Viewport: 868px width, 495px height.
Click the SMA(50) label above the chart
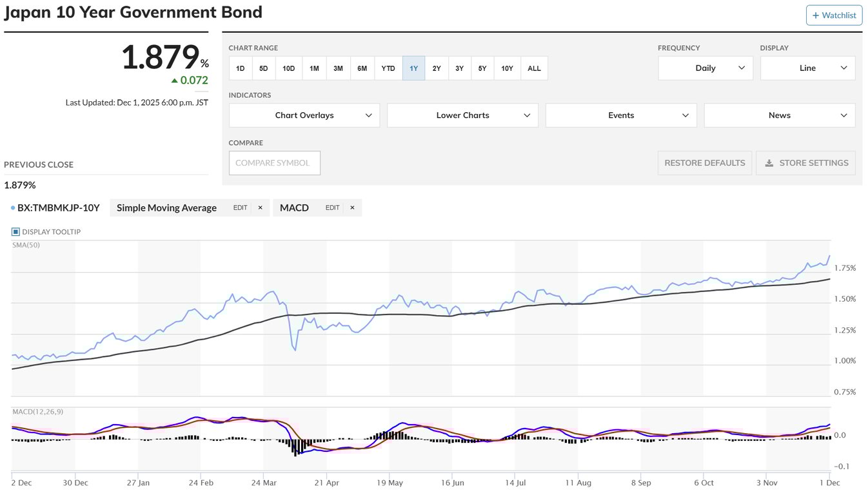pos(25,245)
